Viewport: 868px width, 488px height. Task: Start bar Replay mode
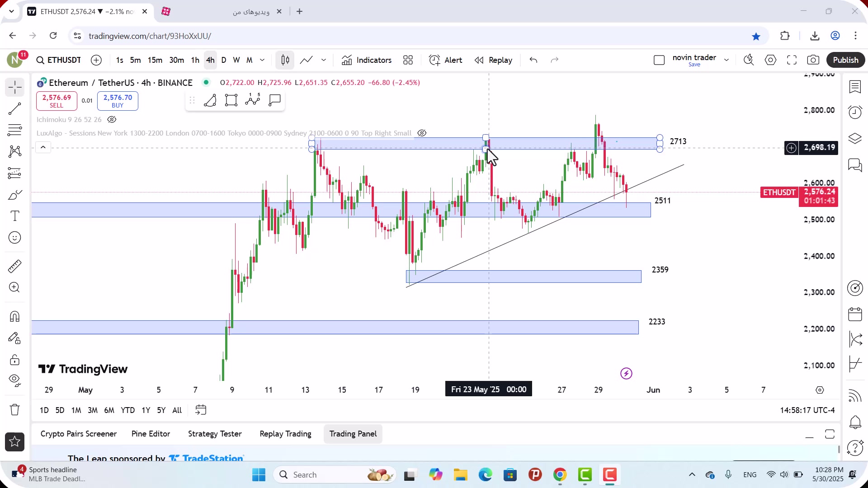(493, 60)
